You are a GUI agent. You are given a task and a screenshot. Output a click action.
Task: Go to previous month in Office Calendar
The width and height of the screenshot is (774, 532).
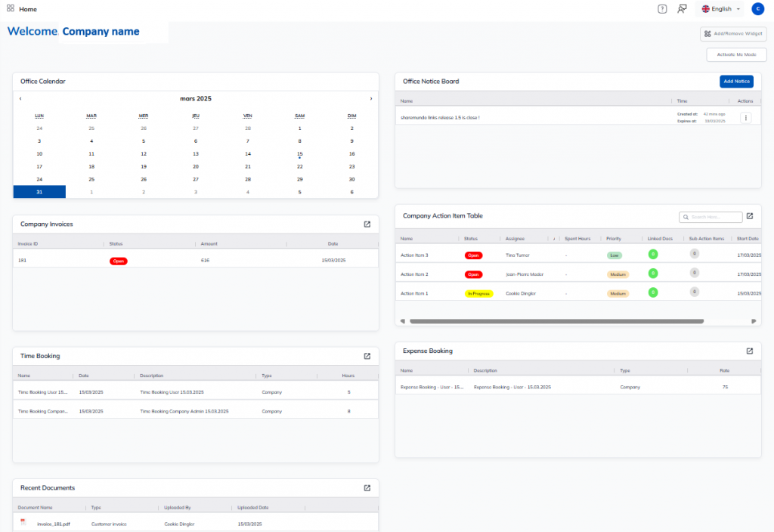(20, 99)
